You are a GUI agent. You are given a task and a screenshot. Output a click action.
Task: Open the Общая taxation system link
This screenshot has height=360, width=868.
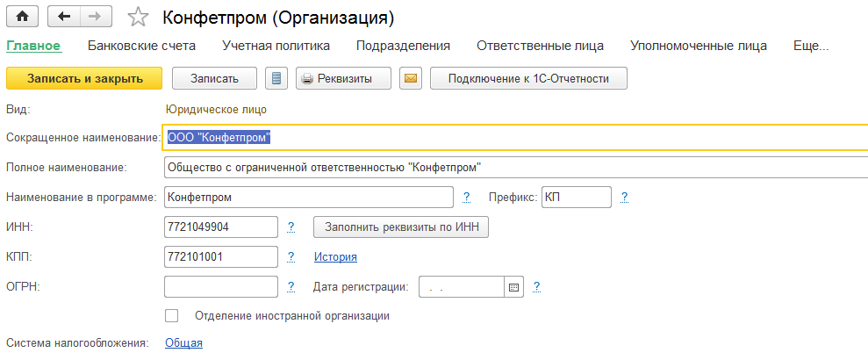183,343
